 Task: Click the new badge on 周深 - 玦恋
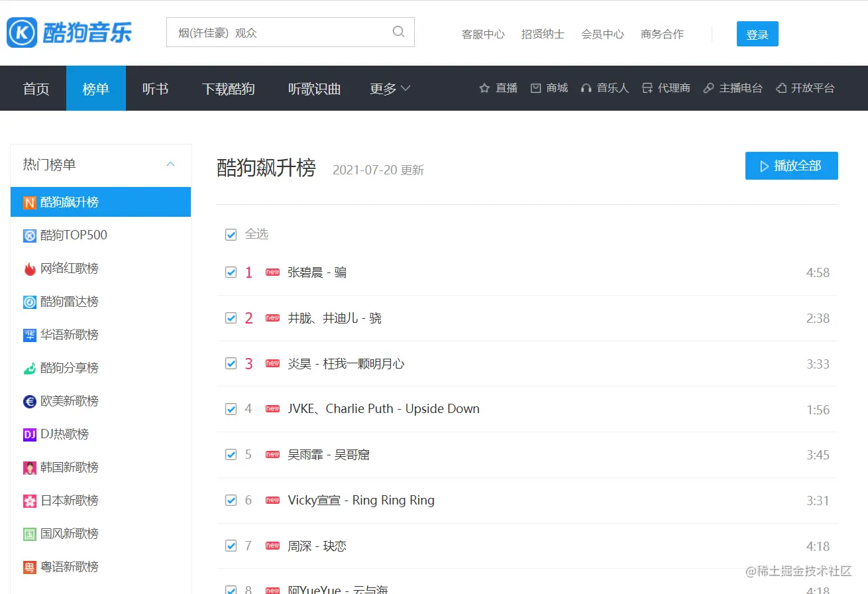[272, 546]
